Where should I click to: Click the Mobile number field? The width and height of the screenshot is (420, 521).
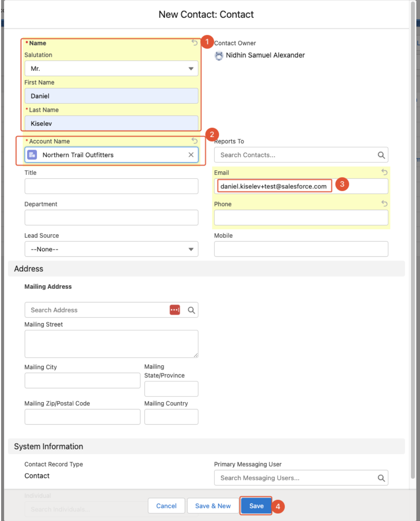pos(301,249)
